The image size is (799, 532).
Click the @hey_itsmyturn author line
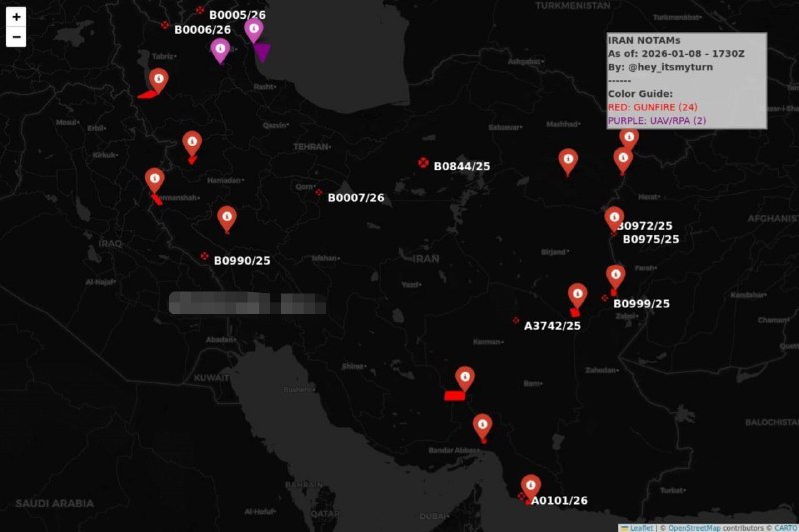click(660, 67)
